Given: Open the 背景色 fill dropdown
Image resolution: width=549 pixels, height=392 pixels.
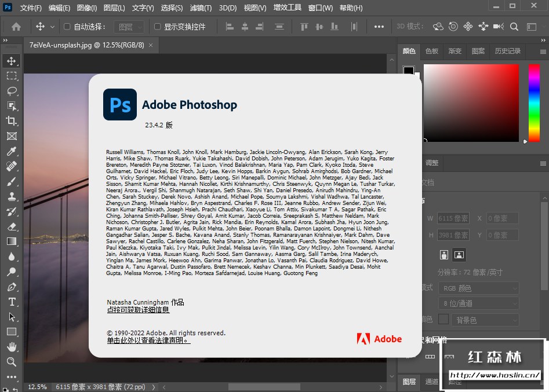Looking at the screenshot, I should [485, 320].
